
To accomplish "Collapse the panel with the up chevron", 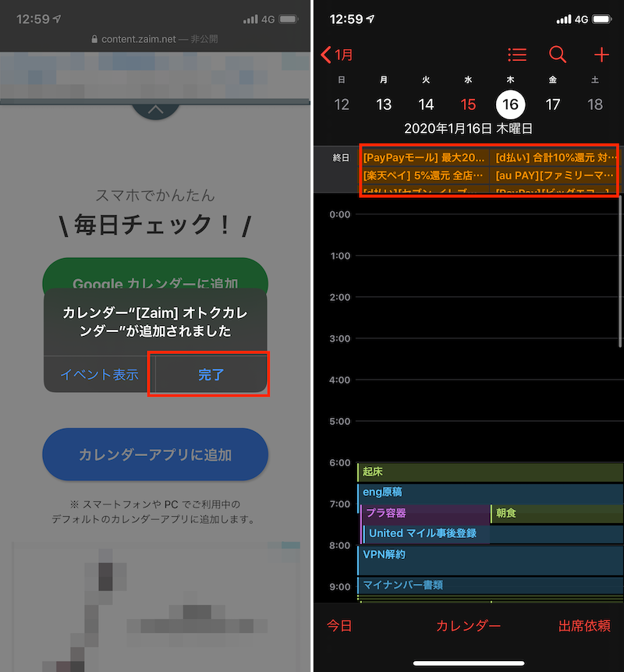I will click(x=155, y=110).
